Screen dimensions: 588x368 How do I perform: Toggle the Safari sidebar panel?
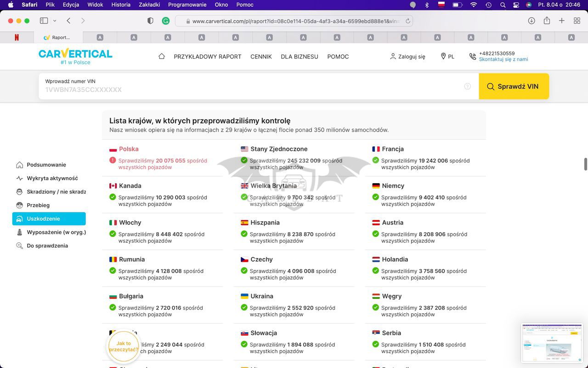point(44,21)
